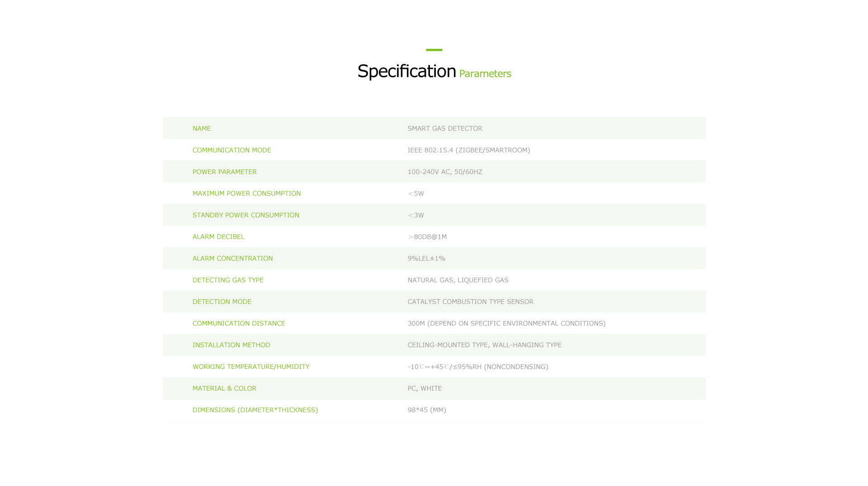
Task: Select INSTALLATION METHOD label
Action: [x=231, y=345]
